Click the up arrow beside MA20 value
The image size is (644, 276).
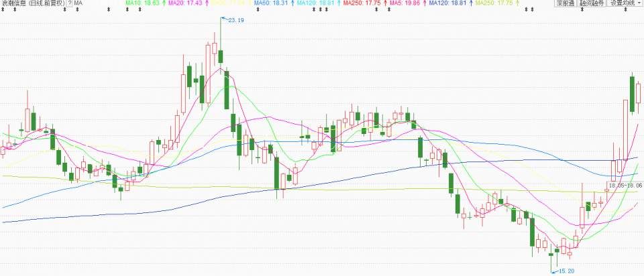coord(207,3)
